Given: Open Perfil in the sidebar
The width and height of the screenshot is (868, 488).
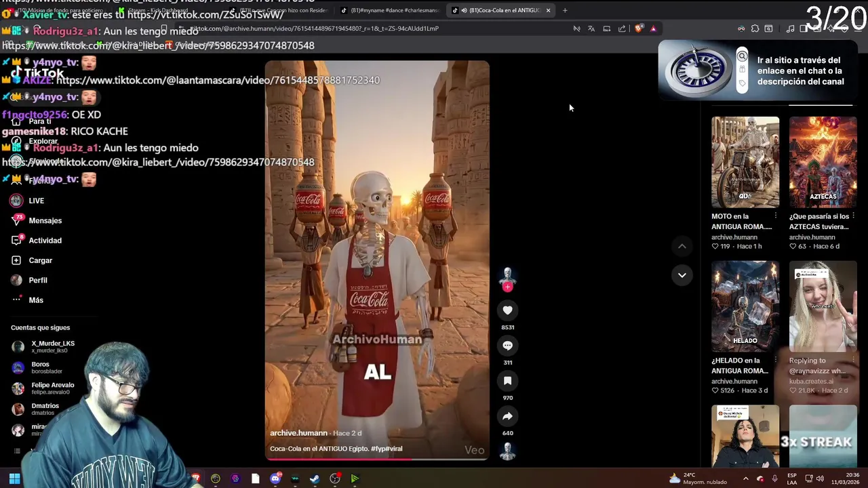Looking at the screenshot, I should [x=29, y=280].
